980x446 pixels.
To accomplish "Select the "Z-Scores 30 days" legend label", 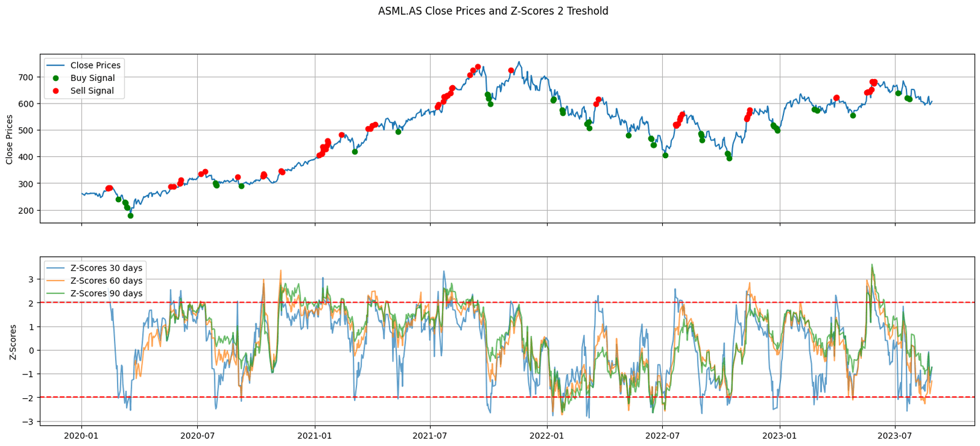I will pos(107,268).
